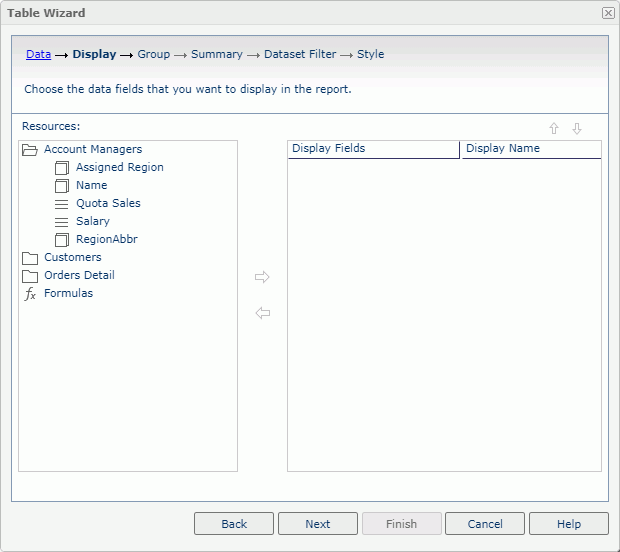Screen dimensions: 620x552
Task: Expand the Orders Detail folder
Action: (30, 276)
